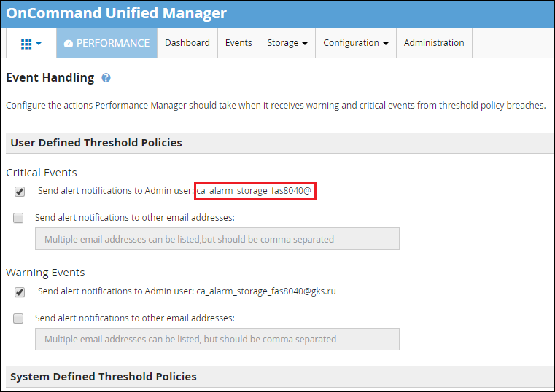555x392 pixels.
Task: Click the Event Handling help icon
Action: tap(106, 78)
